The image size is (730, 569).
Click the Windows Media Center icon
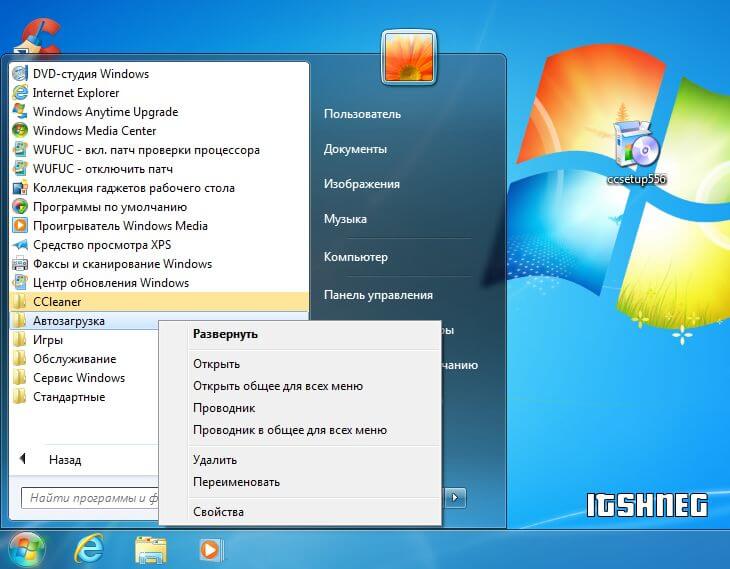click(20, 130)
